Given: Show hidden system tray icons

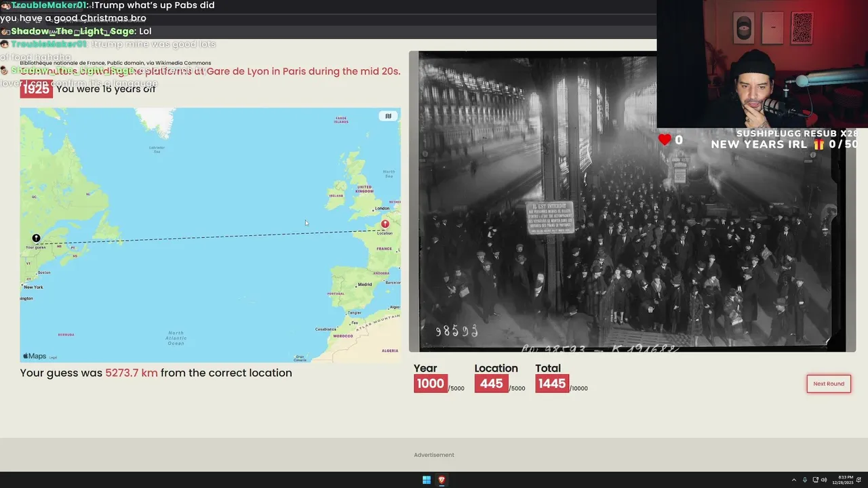Looking at the screenshot, I should (x=794, y=480).
